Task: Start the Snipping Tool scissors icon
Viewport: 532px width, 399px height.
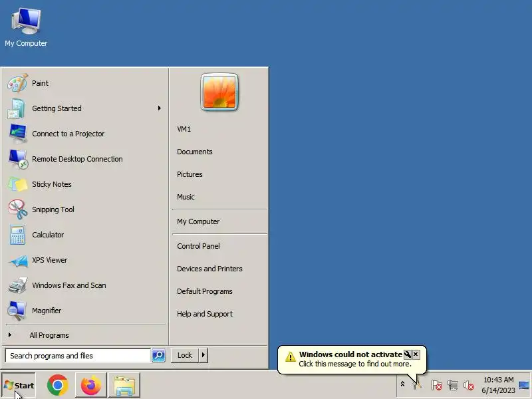Action: [18, 209]
